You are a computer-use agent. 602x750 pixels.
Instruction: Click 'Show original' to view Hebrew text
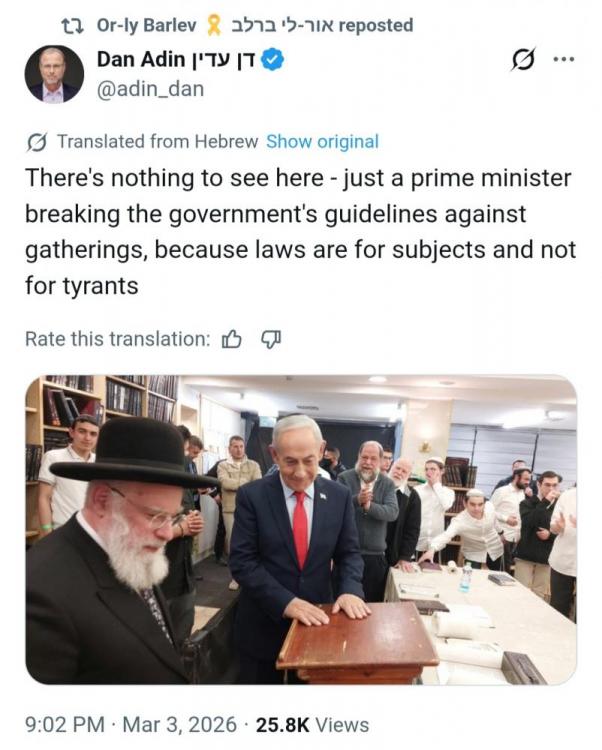[x=322, y=142]
